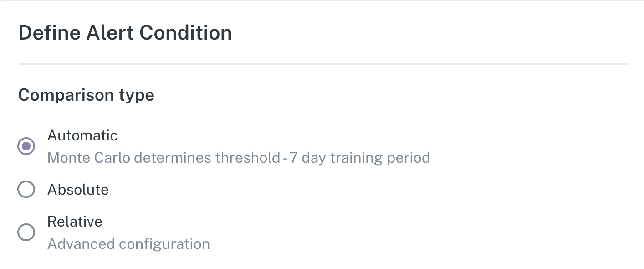Select the Automatic radio button
The height and width of the screenshot is (269, 644).
[x=26, y=146]
